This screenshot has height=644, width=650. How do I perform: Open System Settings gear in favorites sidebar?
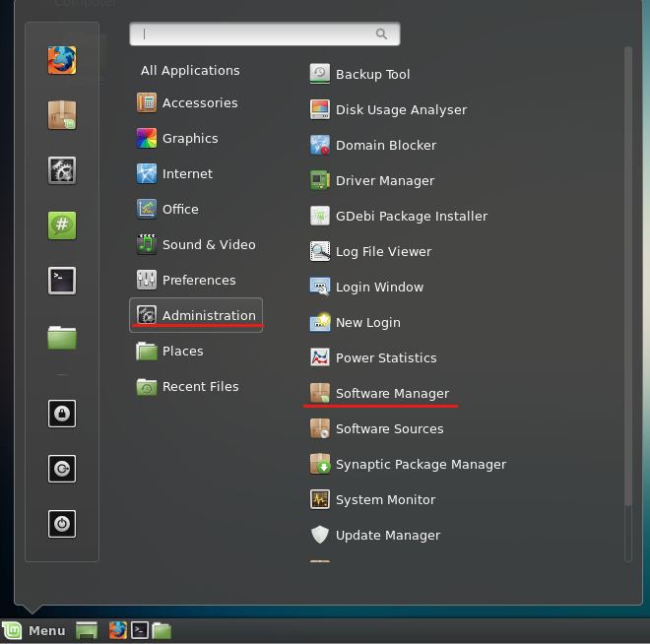(x=62, y=170)
